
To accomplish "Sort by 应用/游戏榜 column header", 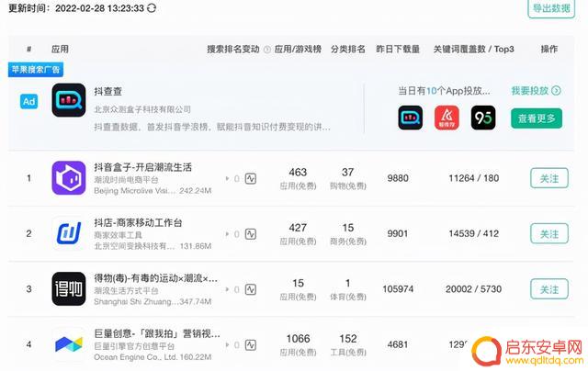I will (x=298, y=49).
